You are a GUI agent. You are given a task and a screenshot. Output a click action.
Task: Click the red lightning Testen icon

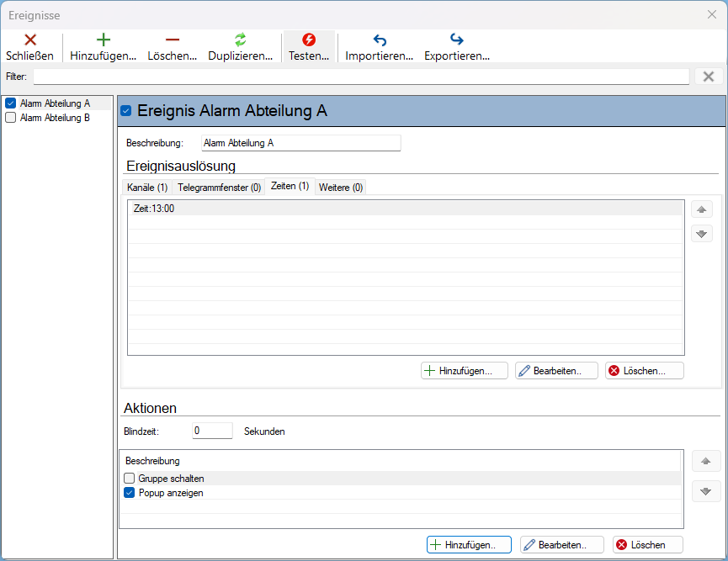pos(309,40)
